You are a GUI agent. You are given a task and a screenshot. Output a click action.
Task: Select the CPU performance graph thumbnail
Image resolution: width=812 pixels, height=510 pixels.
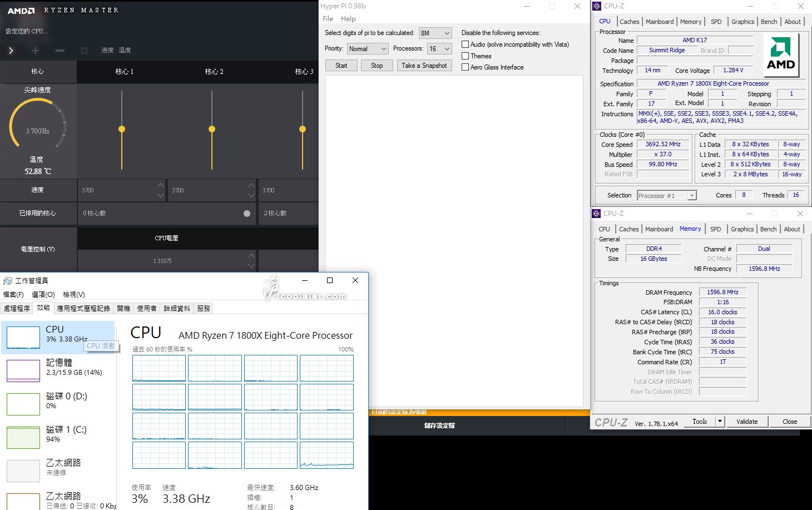point(23,338)
